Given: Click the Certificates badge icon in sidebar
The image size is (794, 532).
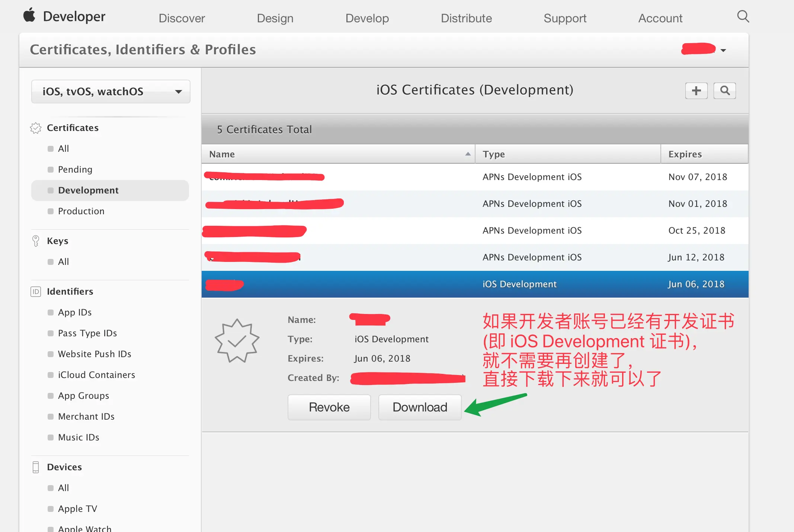Looking at the screenshot, I should pos(36,128).
